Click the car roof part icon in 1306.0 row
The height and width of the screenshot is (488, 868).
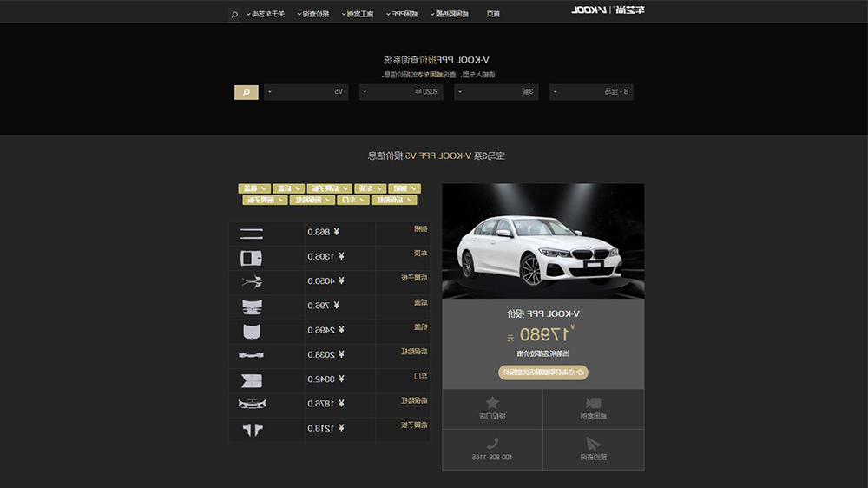point(252,258)
